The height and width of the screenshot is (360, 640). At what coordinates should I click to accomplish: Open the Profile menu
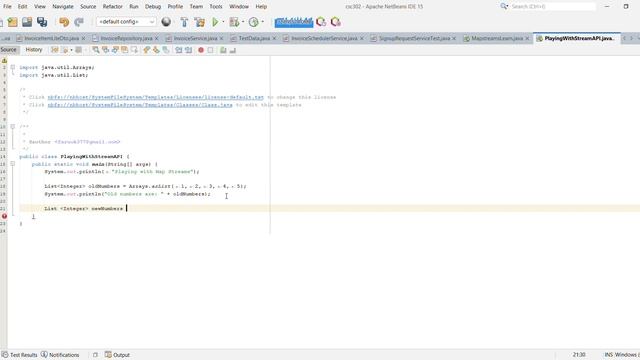click(175, 7)
